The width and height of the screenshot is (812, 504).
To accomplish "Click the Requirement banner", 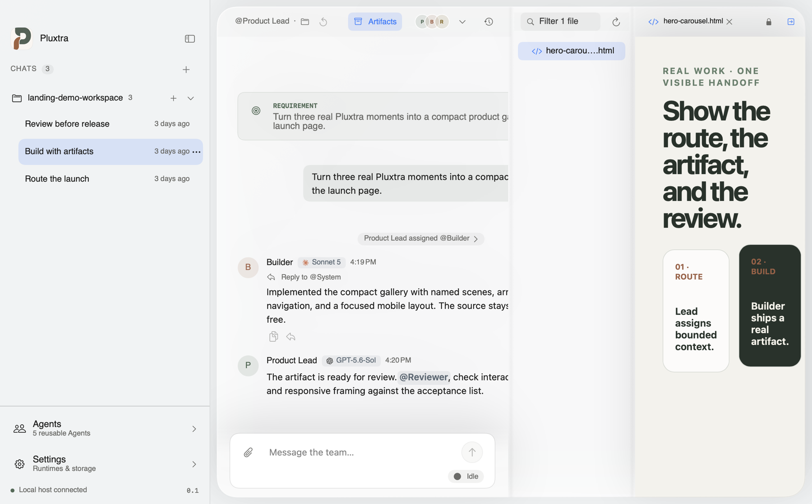I will [373, 116].
